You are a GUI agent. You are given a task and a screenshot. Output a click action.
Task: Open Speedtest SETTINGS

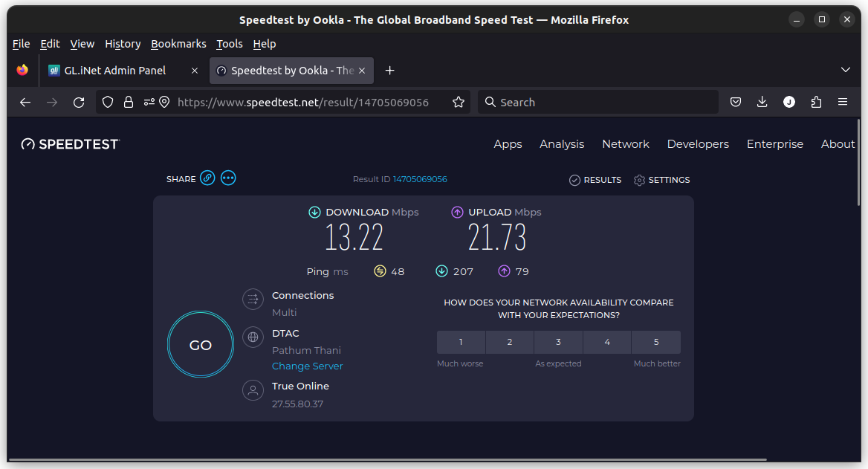[x=661, y=180]
